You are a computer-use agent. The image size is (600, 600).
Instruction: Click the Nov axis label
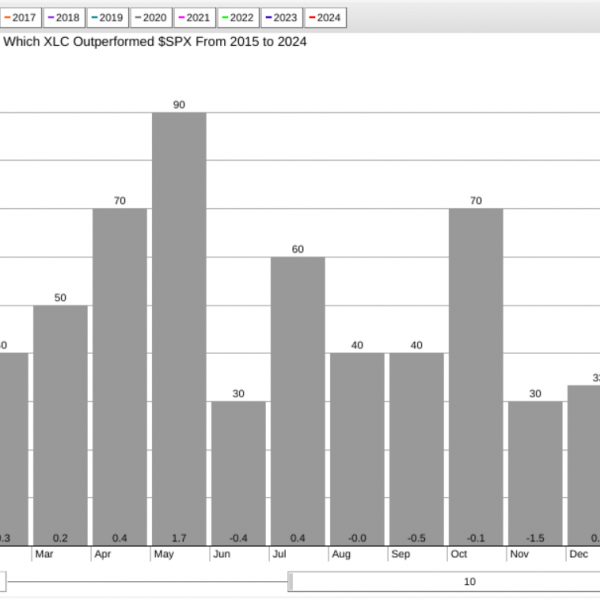519,554
